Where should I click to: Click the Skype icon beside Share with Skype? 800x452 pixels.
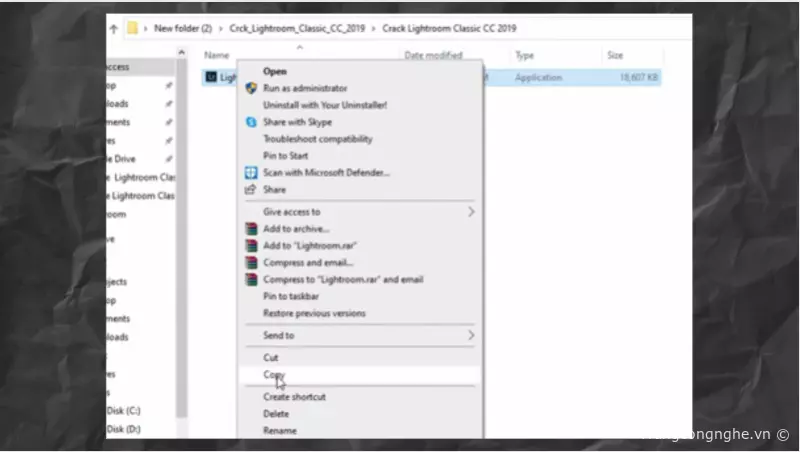pyautogui.click(x=251, y=122)
